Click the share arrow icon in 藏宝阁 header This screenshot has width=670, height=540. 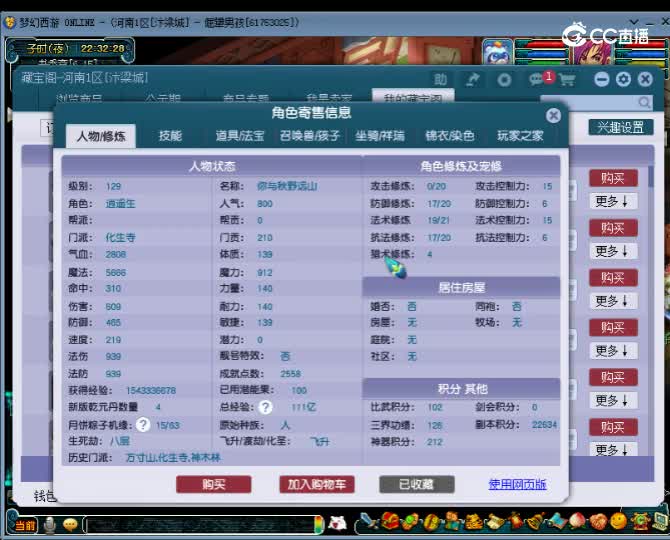[x=472, y=79]
